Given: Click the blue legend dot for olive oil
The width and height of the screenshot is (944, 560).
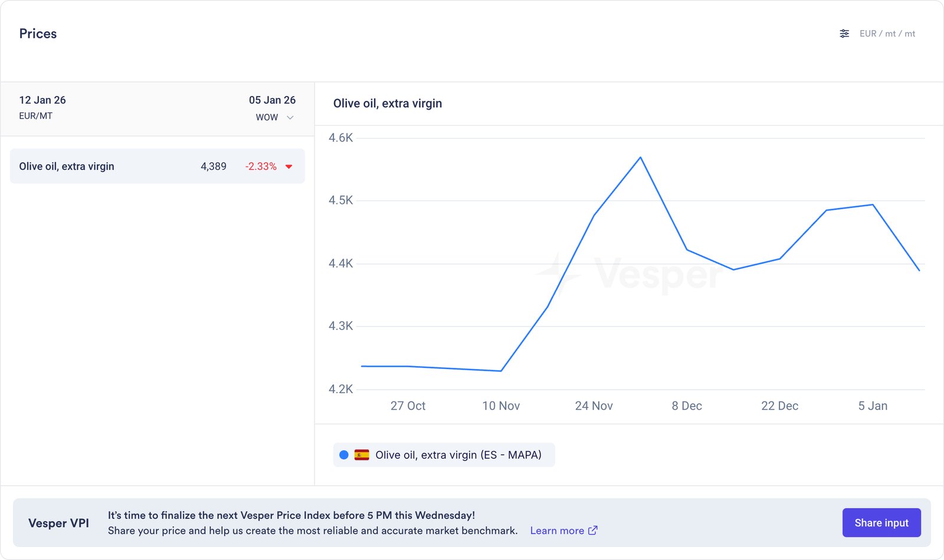Looking at the screenshot, I should coord(344,455).
